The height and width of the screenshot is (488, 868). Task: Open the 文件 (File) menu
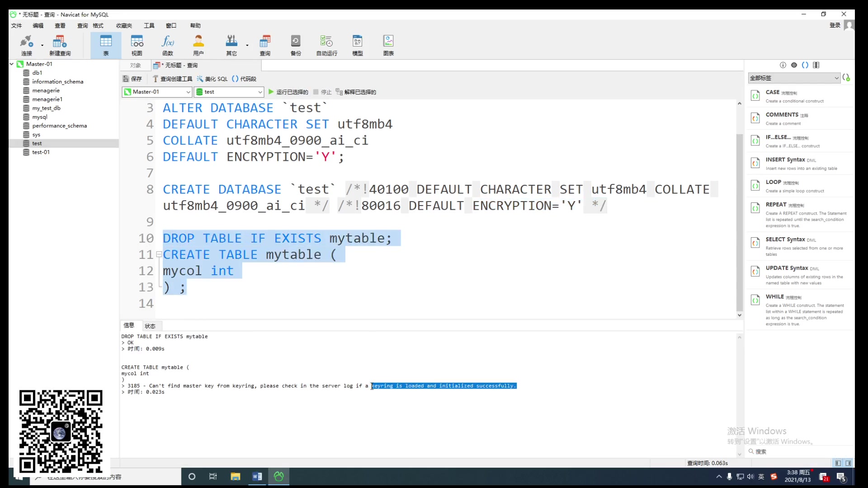click(x=17, y=26)
